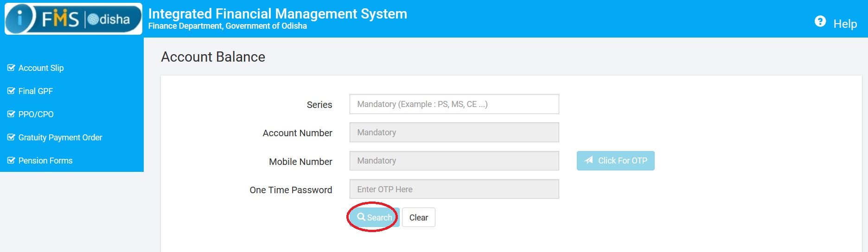Image resolution: width=868 pixels, height=252 pixels.
Task: Click the check icon beside PPO/CPO
Action: pyautogui.click(x=11, y=114)
